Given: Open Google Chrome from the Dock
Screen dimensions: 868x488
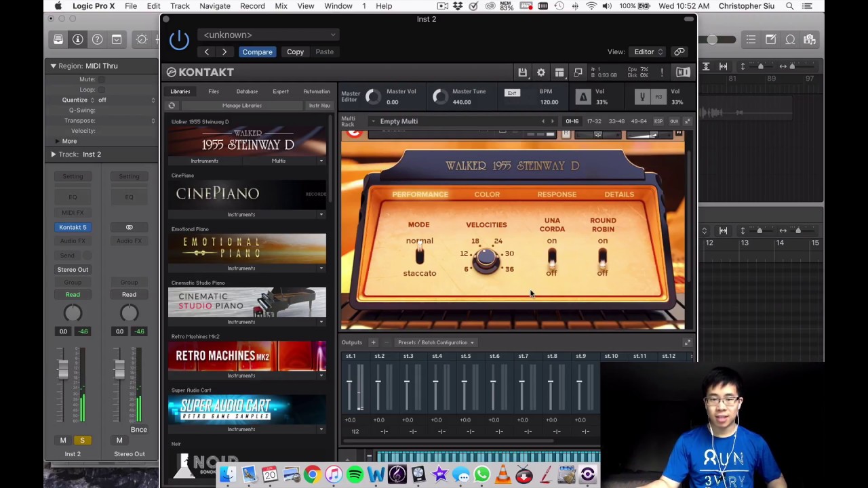Looking at the screenshot, I should tap(312, 474).
